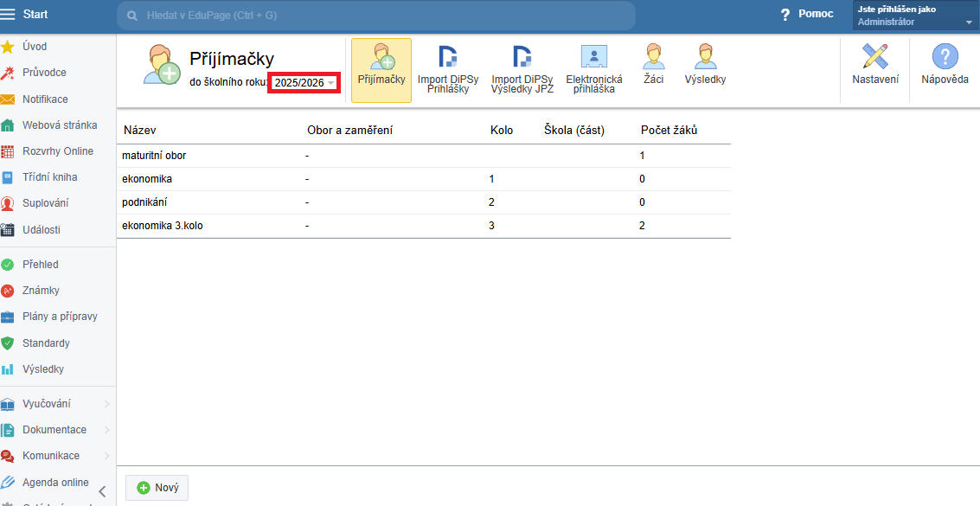This screenshot has width=980, height=506.
Task: Open Elektronická přihláška form icon
Action: 593,56
